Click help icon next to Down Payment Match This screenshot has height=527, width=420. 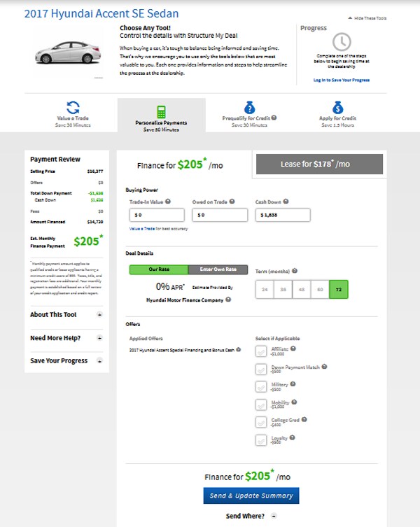[324, 367]
